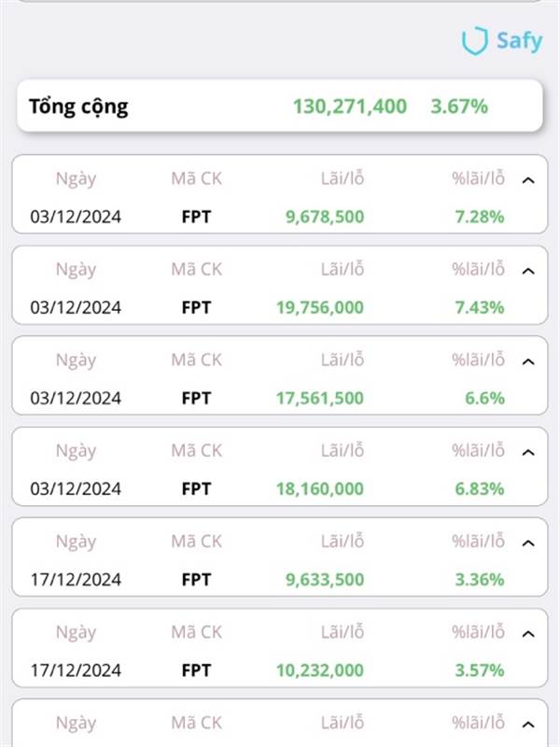Viewport: 560px width, 747px height.
Task: Collapse the FPT 19,756,000 profit entry
Action: click(x=528, y=271)
